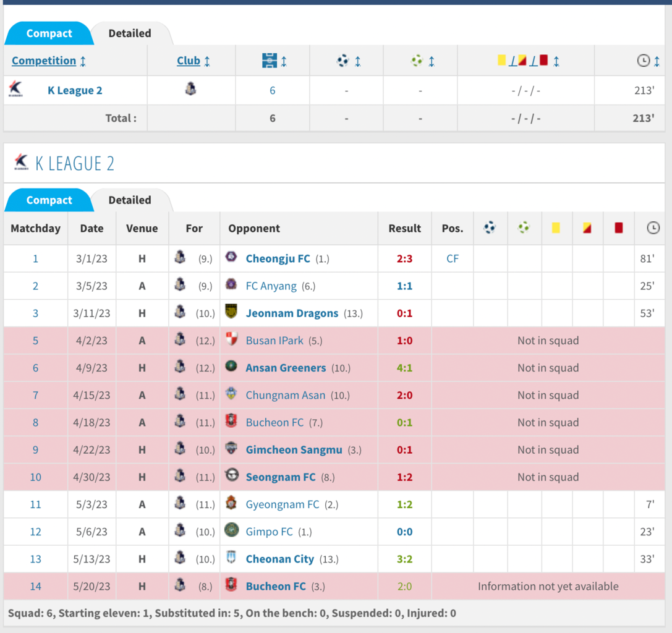
Task: Click the Busan IPark crest icon
Action: (231, 339)
